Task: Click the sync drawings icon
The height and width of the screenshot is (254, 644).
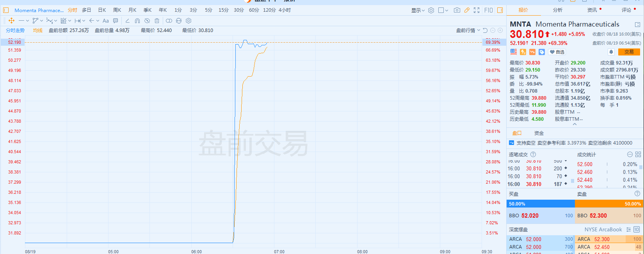Action: pos(179,21)
